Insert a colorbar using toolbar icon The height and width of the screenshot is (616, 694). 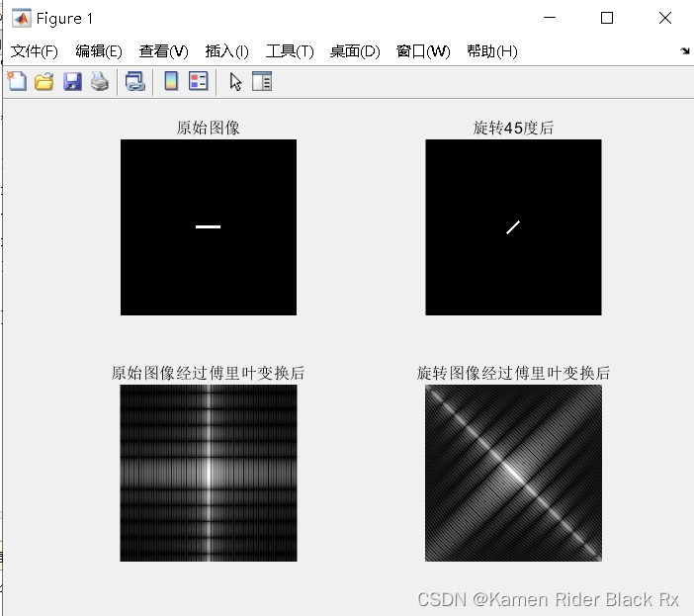pos(171,81)
